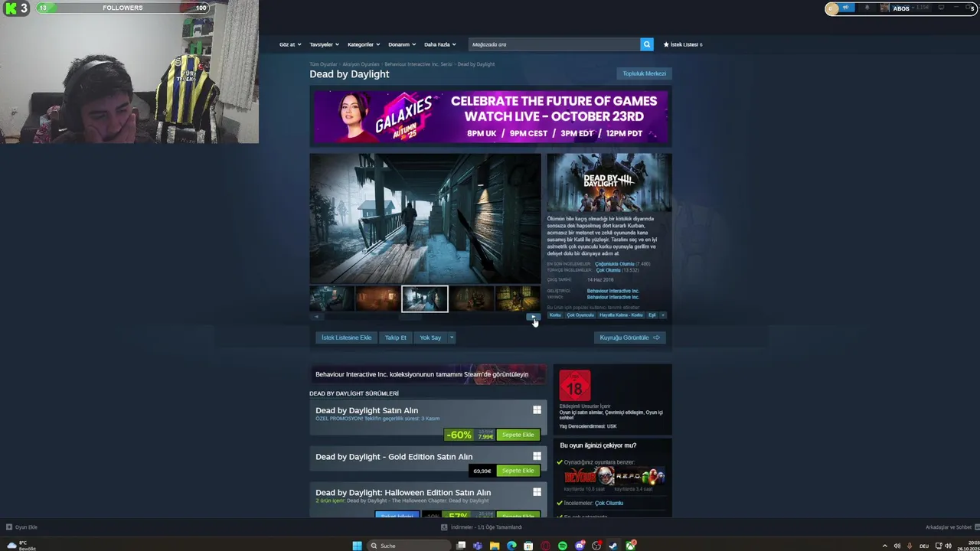Open Spotify from the taskbar

(x=563, y=546)
